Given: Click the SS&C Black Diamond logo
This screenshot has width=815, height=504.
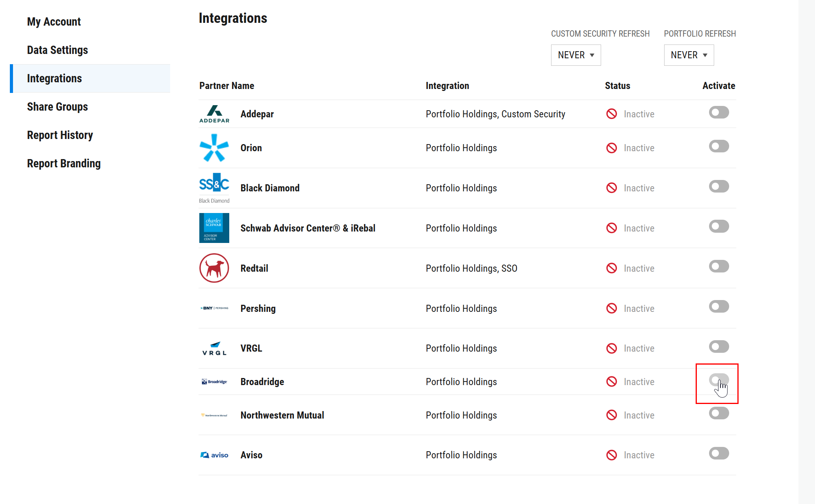Looking at the screenshot, I should tap(214, 188).
